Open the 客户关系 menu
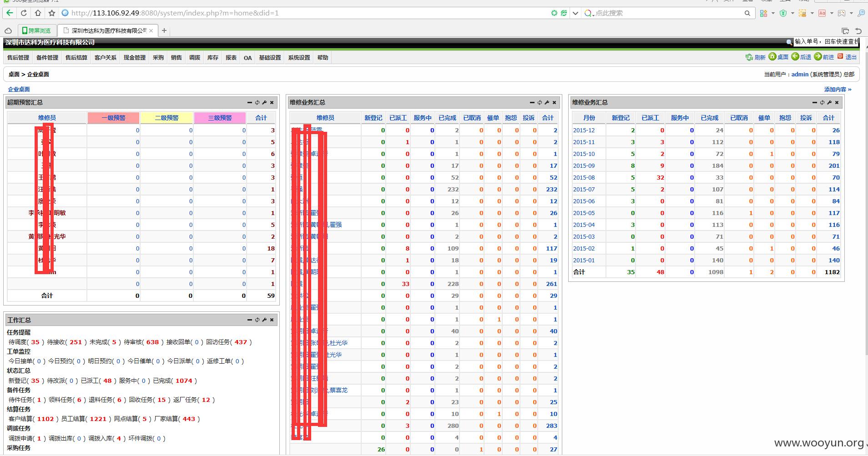Image resolution: width=868 pixels, height=456 pixels. [x=106, y=58]
